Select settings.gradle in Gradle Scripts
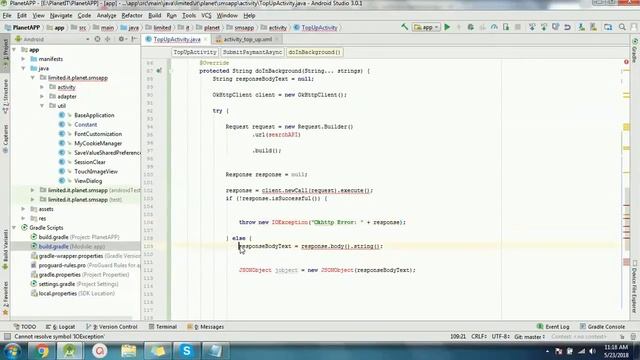 pyautogui.click(x=57, y=284)
